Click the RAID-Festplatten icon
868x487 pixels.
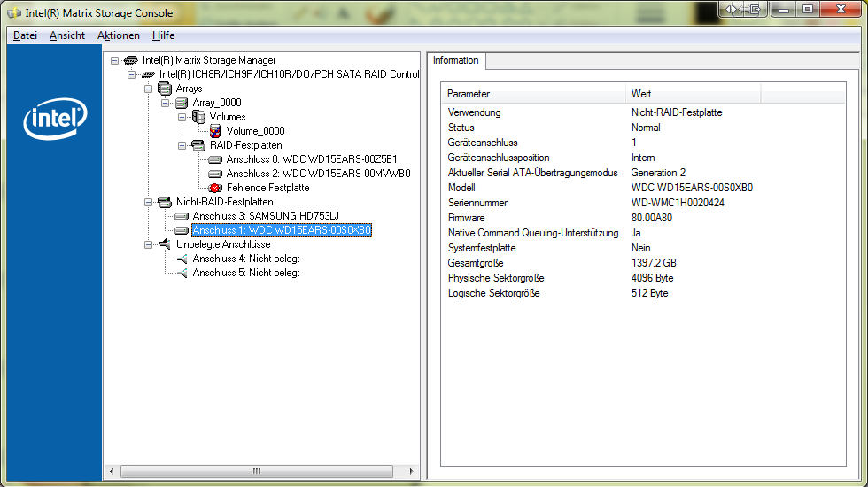point(198,145)
